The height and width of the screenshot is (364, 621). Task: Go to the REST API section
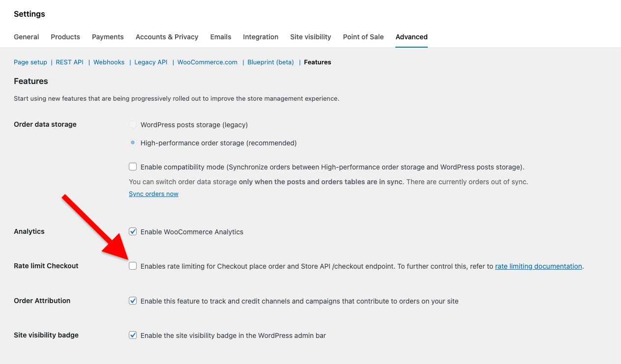coord(70,62)
